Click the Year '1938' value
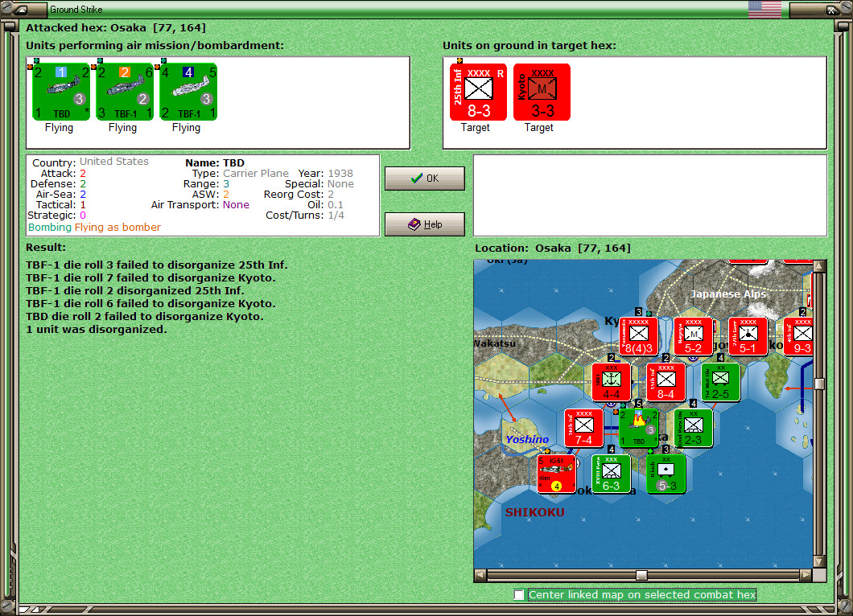The height and width of the screenshot is (616, 853). coord(340,174)
